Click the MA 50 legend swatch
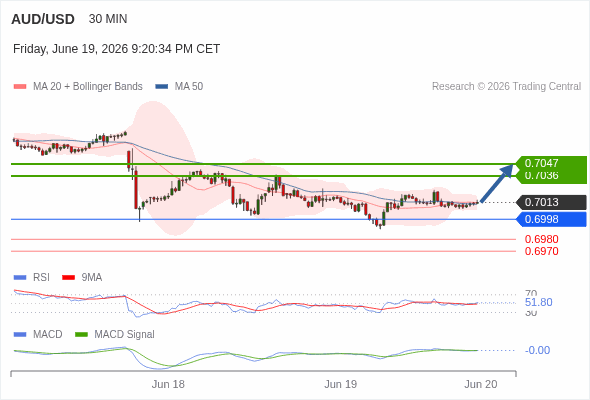The height and width of the screenshot is (400, 590). tap(162, 87)
